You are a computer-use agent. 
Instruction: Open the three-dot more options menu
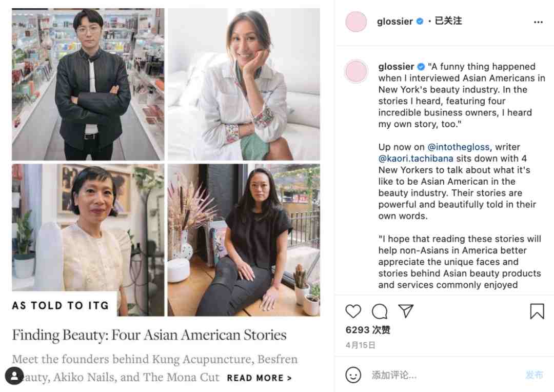point(538,22)
